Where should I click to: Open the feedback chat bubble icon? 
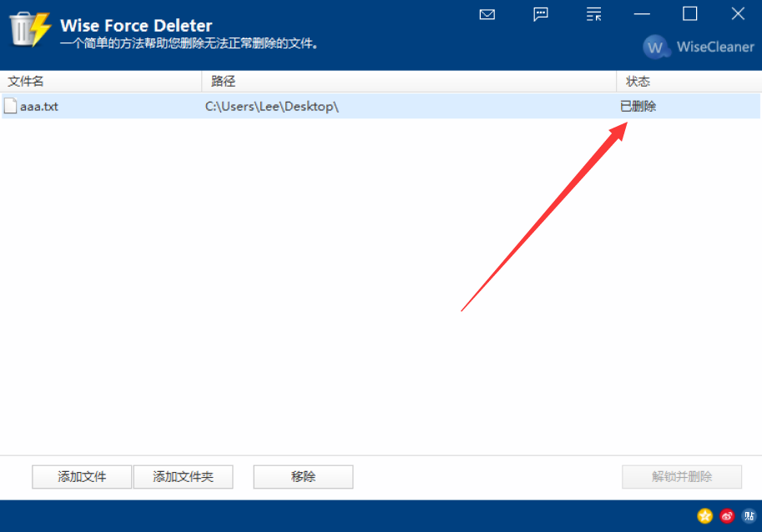540,14
